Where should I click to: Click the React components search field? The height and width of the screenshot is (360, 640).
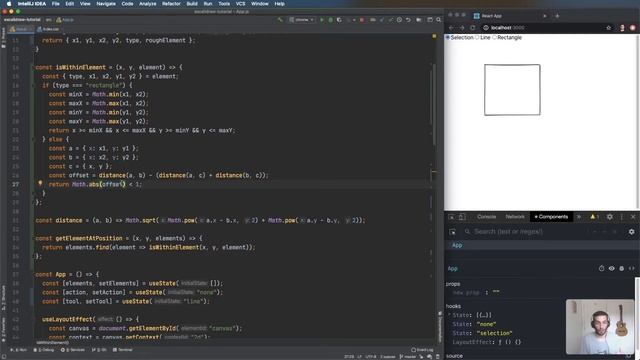pyautogui.click(x=527, y=232)
